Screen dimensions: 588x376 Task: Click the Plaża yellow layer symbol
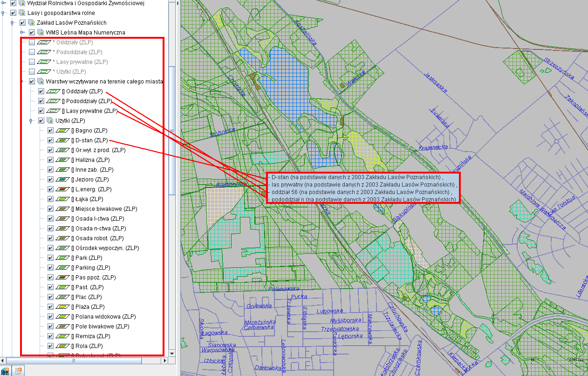pyautogui.click(x=62, y=307)
